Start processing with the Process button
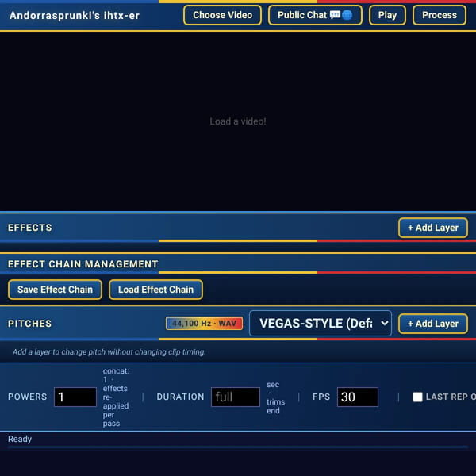Image resolution: width=476 pixels, height=476 pixels. coord(440,15)
